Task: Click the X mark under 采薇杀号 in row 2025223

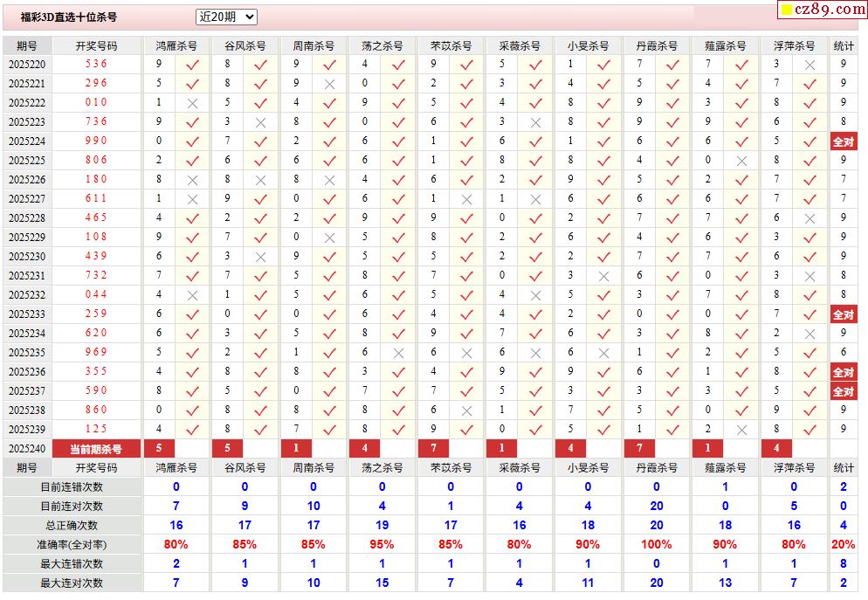Action: coord(535,123)
